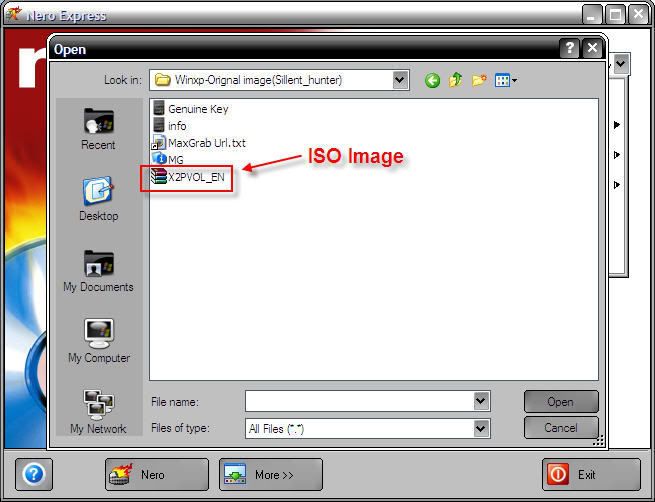
Task: Click the Open button
Action: (x=561, y=402)
